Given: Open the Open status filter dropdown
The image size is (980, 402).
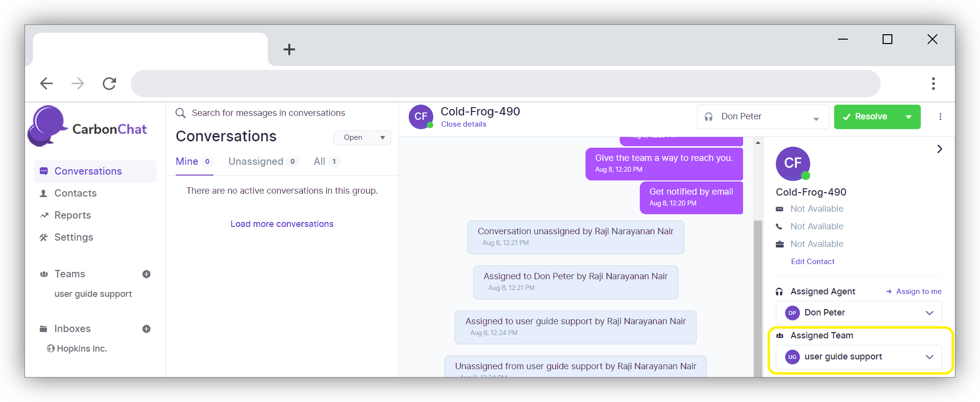Looking at the screenshot, I should click(362, 138).
